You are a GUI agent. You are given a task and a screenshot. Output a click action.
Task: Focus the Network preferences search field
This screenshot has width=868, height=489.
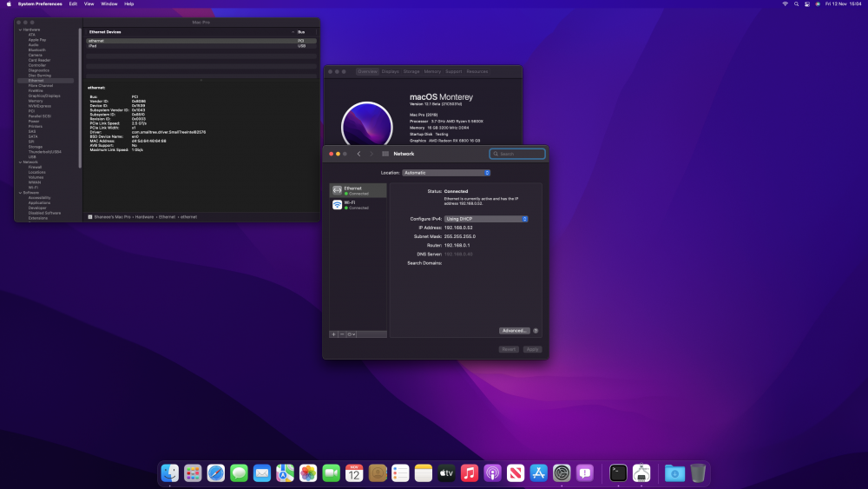tap(517, 154)
